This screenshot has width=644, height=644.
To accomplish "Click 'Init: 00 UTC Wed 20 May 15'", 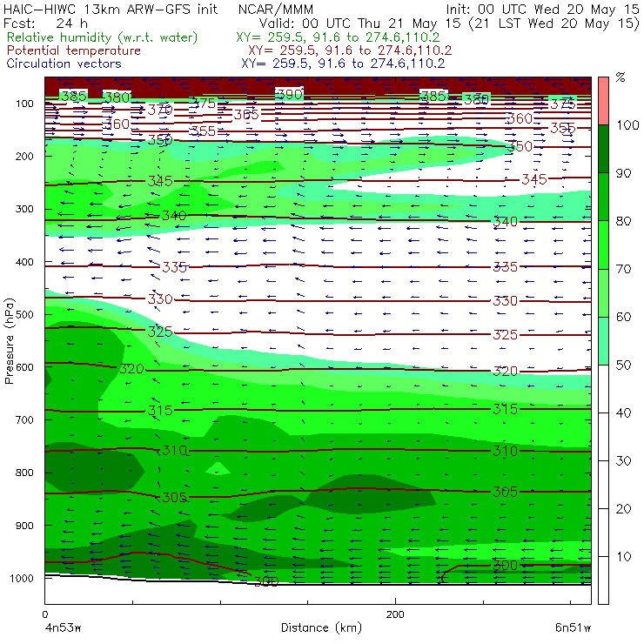I will tap(542, 9).
